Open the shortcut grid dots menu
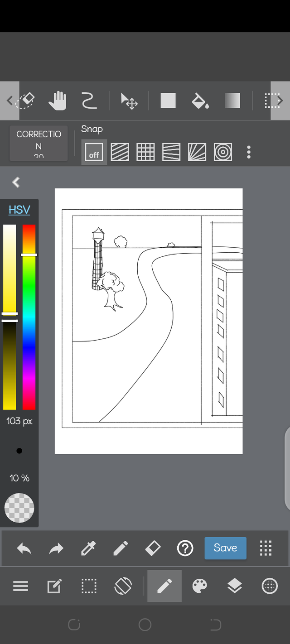Viewport: 290px width, 644px height. pos(266,548)
